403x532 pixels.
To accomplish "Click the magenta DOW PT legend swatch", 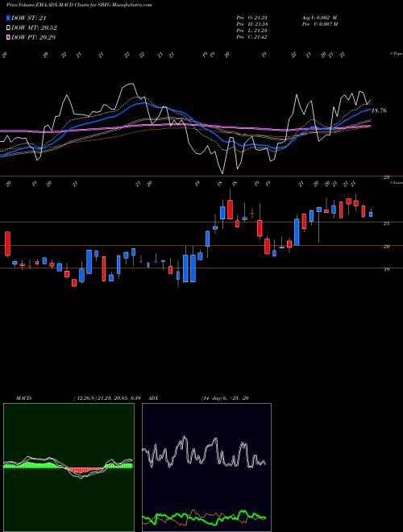I will 8,37.
